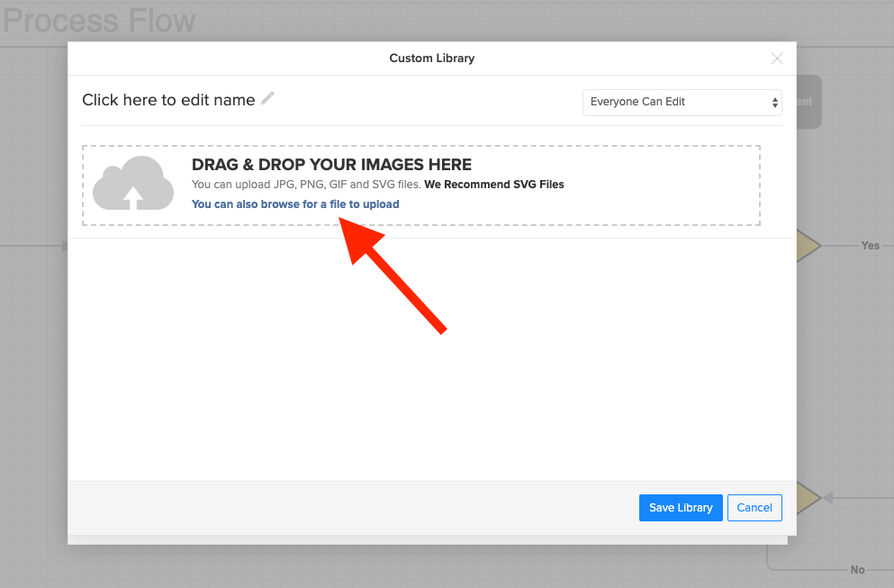Click the permission dropdown's up-down arrows
Screen dimensions: 894x588
pos(775,102)
